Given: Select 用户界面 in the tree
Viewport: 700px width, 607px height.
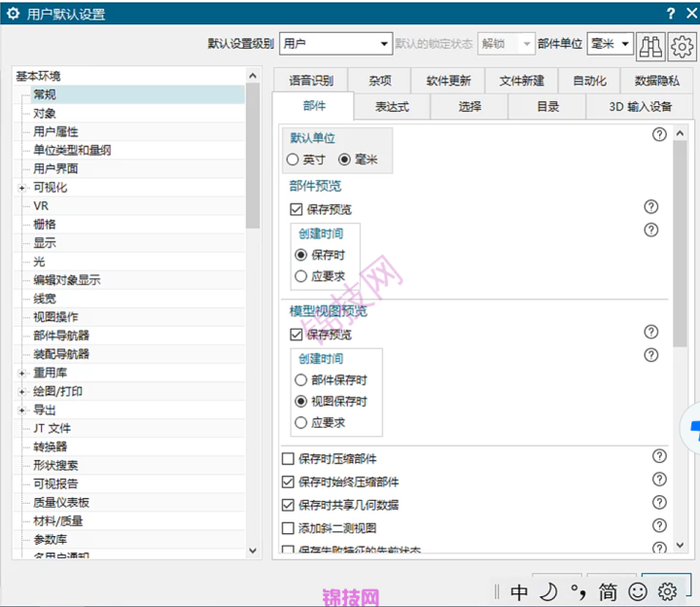Looking at the screenshot, I should (55, 168).
